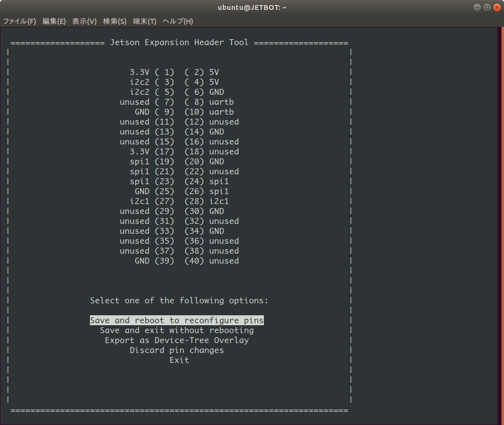Maximize the terminal window
The image size is (504, 425).
(x=487, y=7)
